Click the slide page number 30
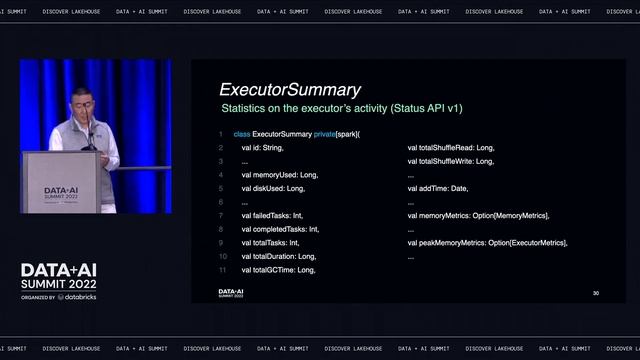This screenshot has width=640, height=360. click(596, 293)
